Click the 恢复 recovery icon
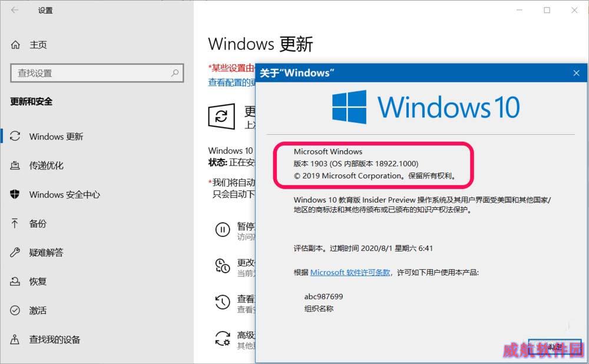 pos(15,282)
